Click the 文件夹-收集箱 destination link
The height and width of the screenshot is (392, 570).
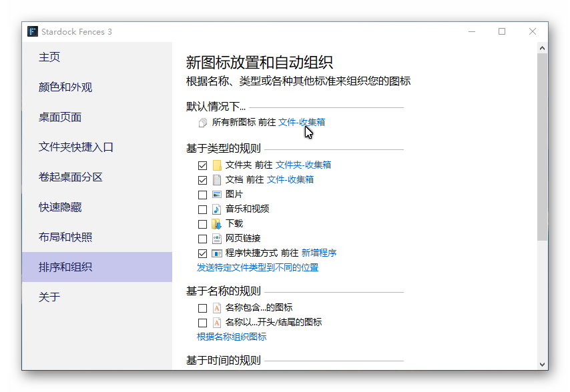coord(303,165)
